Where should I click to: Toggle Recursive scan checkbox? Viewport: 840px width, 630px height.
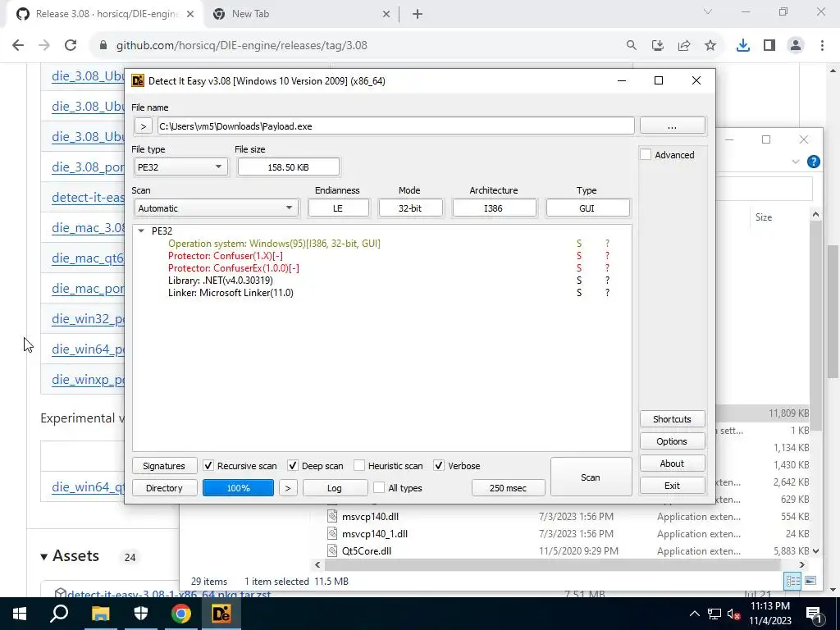click(x=208, y=466)
